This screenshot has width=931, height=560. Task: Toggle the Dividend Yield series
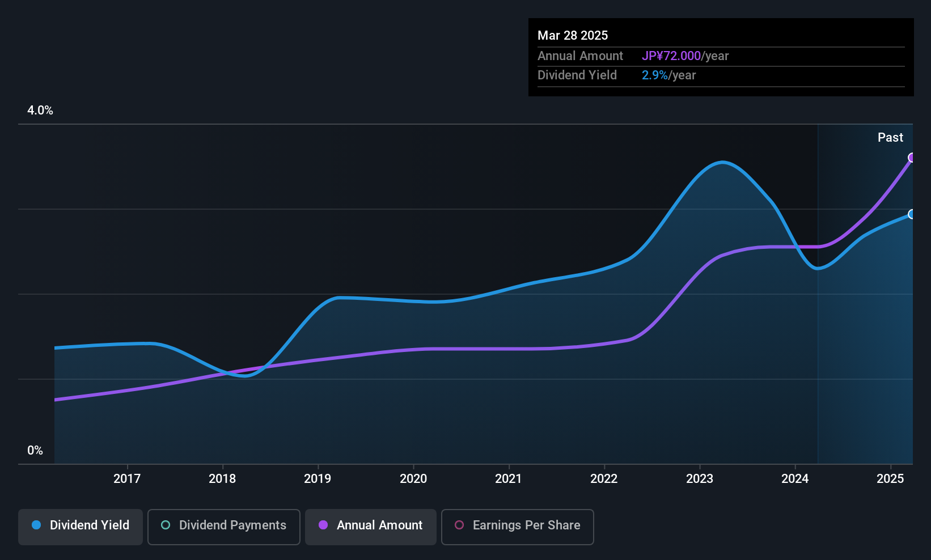(81, 527)
